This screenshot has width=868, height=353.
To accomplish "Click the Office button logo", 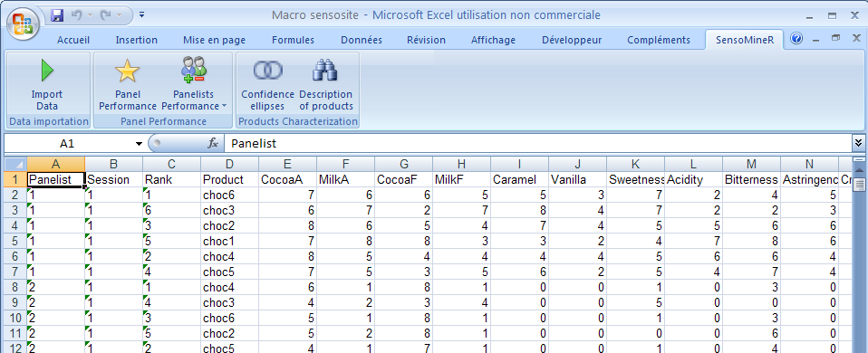I will [x=23, y=24].
